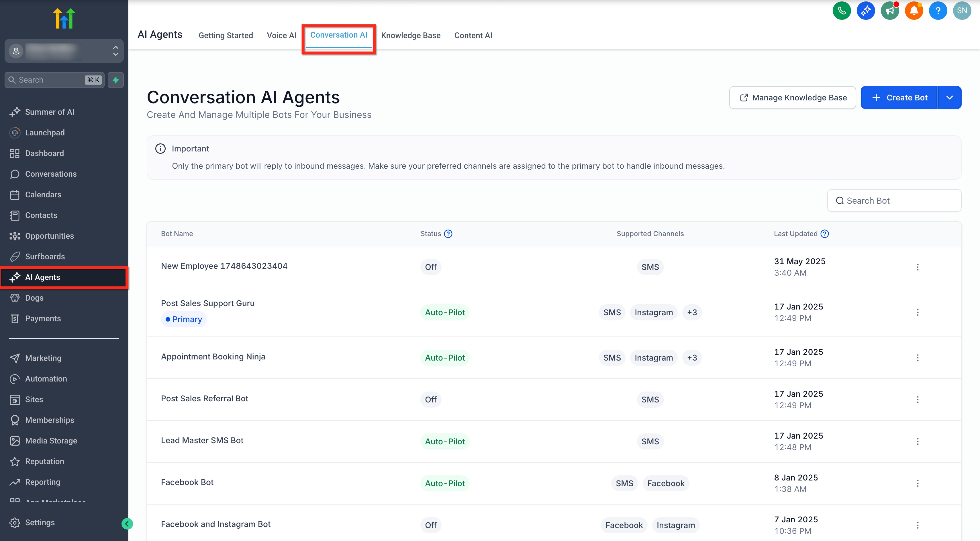The height and width of the screenshot is (541, 980).
Task: Open the megaphone announcements icon
Action: coord(889,11)
